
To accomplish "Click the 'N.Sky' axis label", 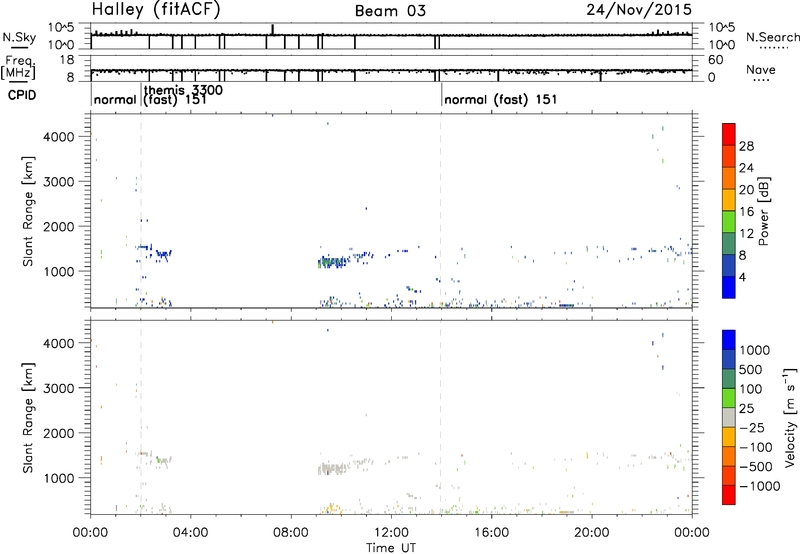I will tap(19, 37).
